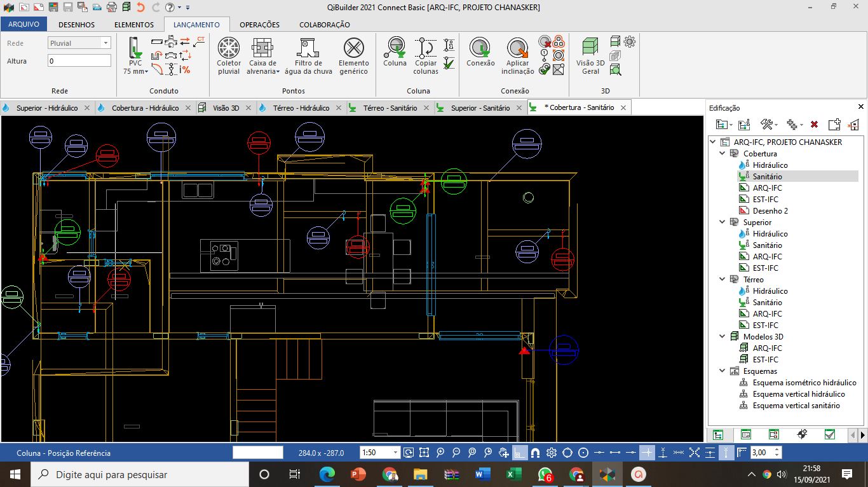Viewport: 868px width, 487px height.
Task: Switch to the COLABORAÇÃO ribbon tab
Action: (x=325, y=24)
